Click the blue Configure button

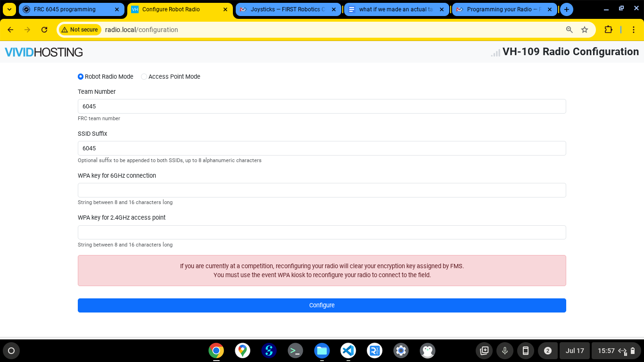click(322, 305)
